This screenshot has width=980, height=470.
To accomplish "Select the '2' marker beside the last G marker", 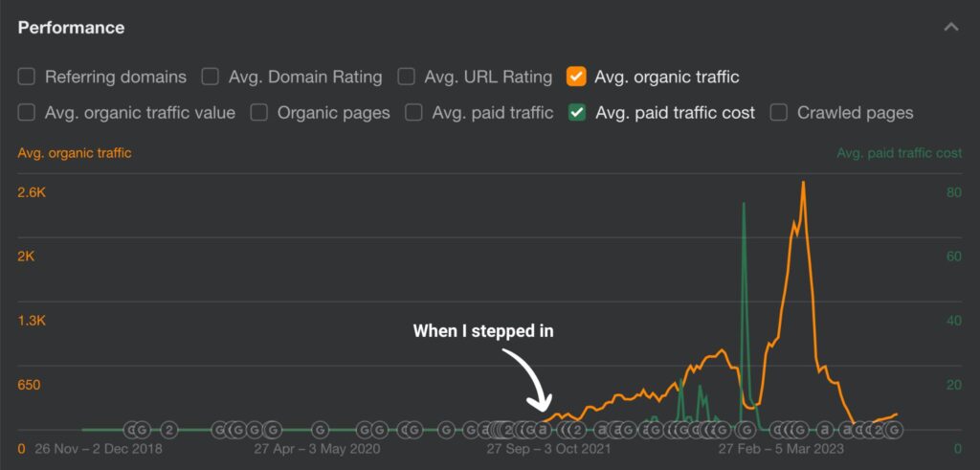I will (x=879, y=430).
